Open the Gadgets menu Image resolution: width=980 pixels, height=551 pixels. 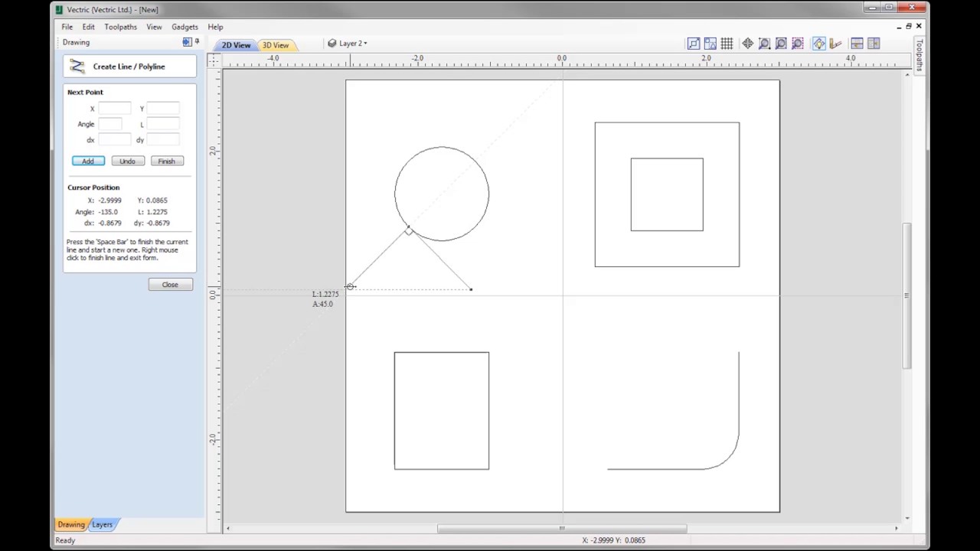[x=185, y=27]
